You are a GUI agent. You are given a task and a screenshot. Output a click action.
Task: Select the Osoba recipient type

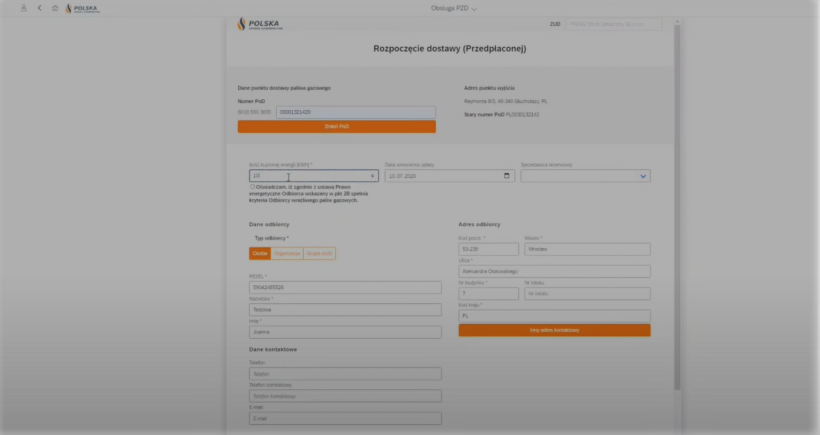click(x=260, y=254)
